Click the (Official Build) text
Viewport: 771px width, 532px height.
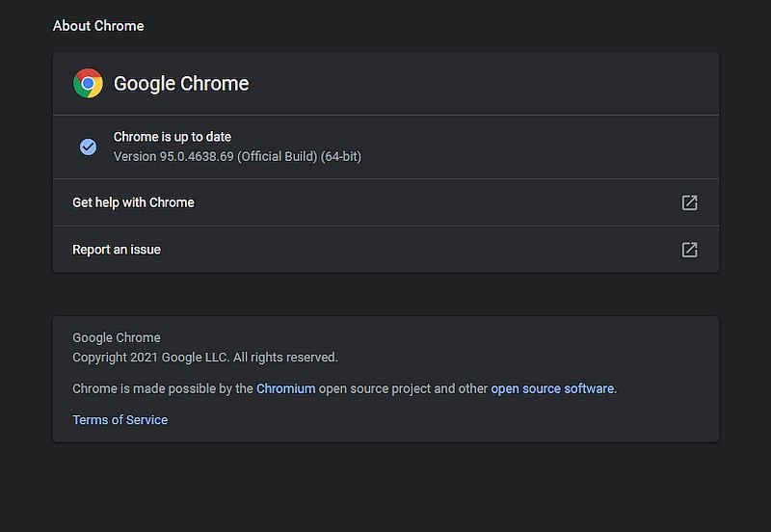(278, 156)
